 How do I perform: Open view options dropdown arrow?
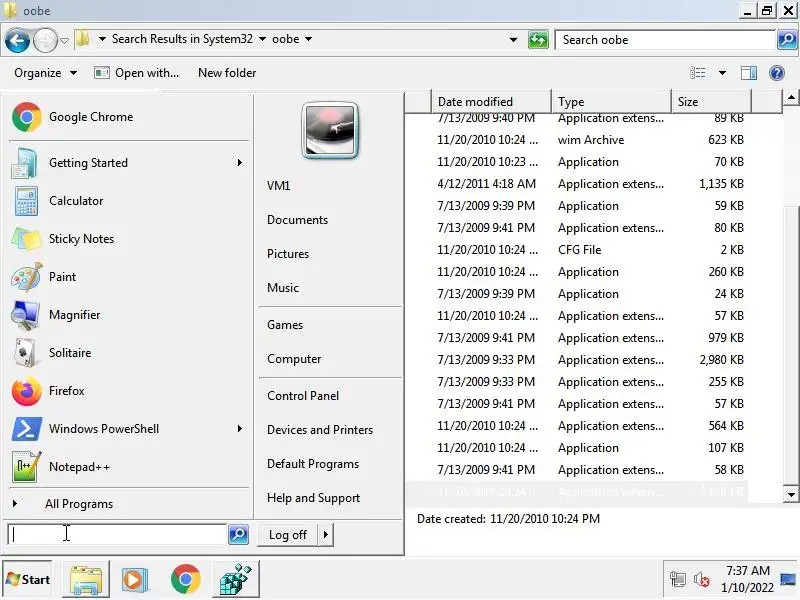722,73
